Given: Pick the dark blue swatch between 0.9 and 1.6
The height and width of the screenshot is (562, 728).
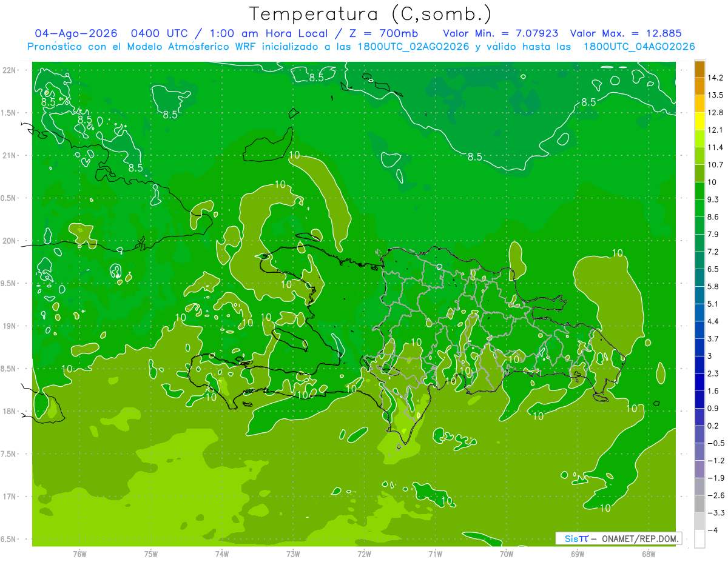Looking at the screenshot, I should (699, 400).
